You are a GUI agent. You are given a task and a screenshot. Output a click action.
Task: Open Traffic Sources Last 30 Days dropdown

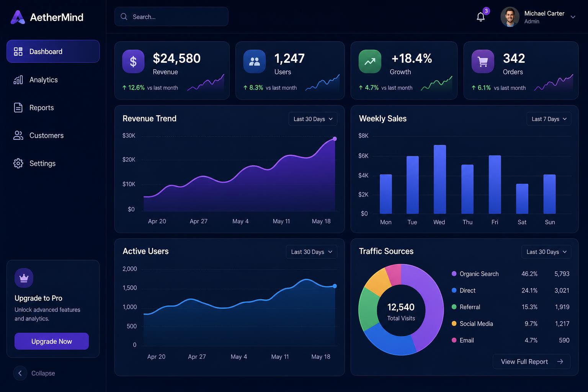pyautogui.click(x=546, y=252)
